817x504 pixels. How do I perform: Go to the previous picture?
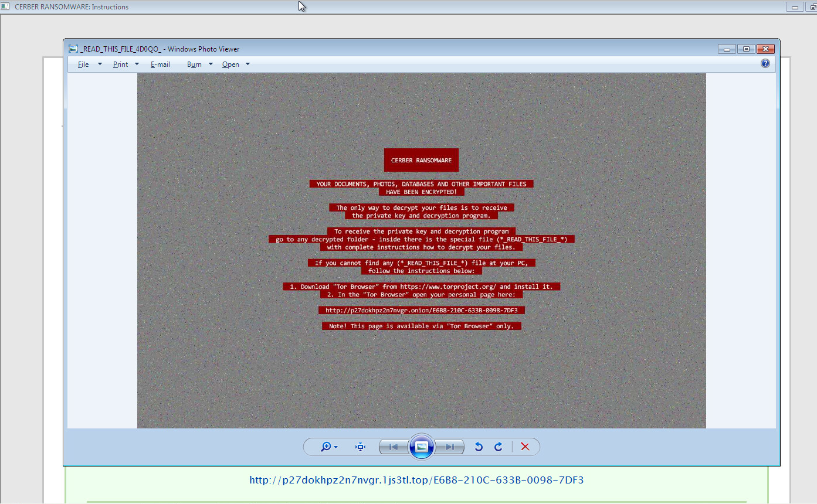pos(393,447)
